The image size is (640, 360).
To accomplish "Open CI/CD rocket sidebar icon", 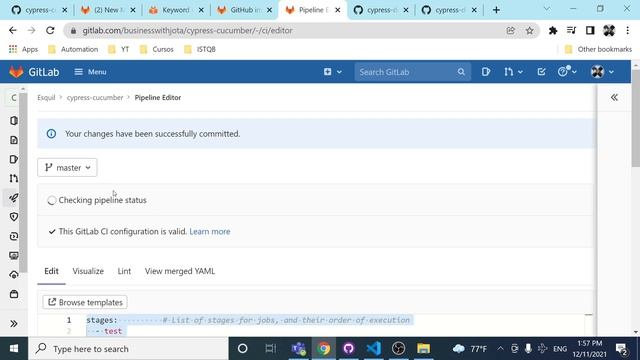I will coord(13,198).
